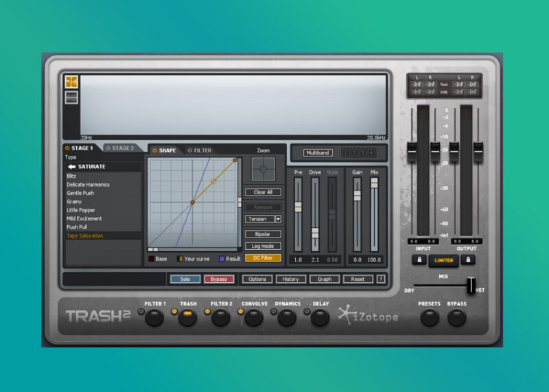This screenshot has width=549, height=392.
Task: Click the Graph button
Action: (x=325, y=279)
